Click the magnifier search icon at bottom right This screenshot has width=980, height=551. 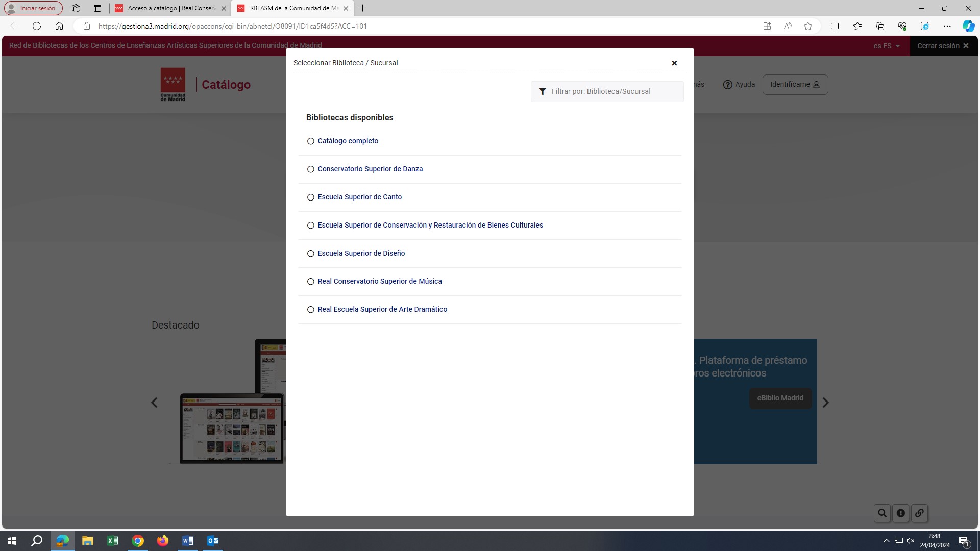pos(882,513)
